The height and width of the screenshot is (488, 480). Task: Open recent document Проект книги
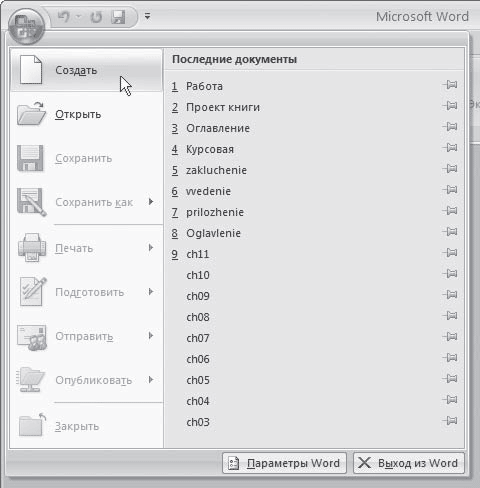click(223, 107)
